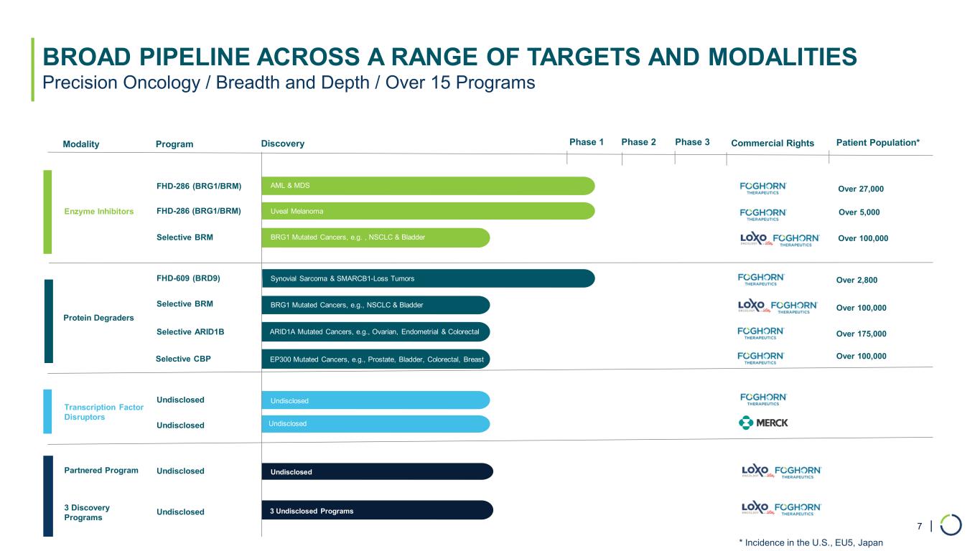Click the Phase 1 column header
The height and width of the screenshot is (551, 980).
(x=587, y=142)
